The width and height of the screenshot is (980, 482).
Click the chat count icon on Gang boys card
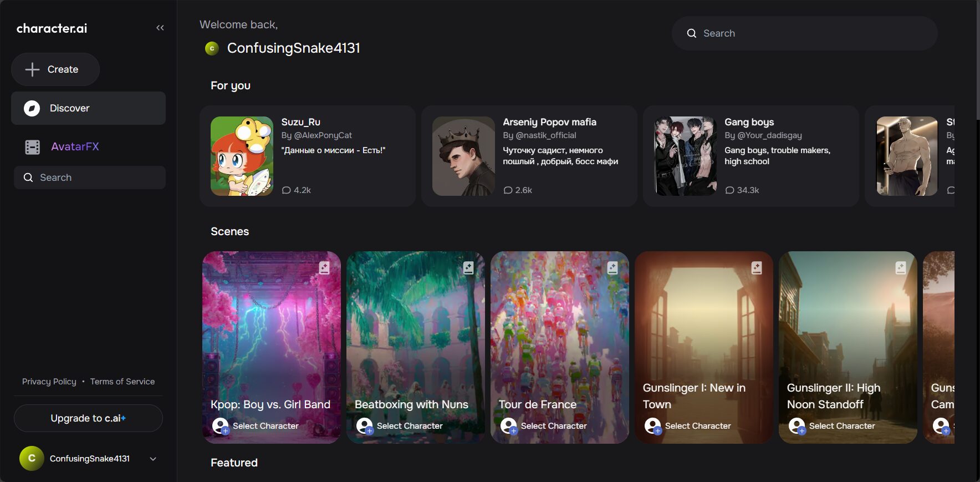coord(729,190)
